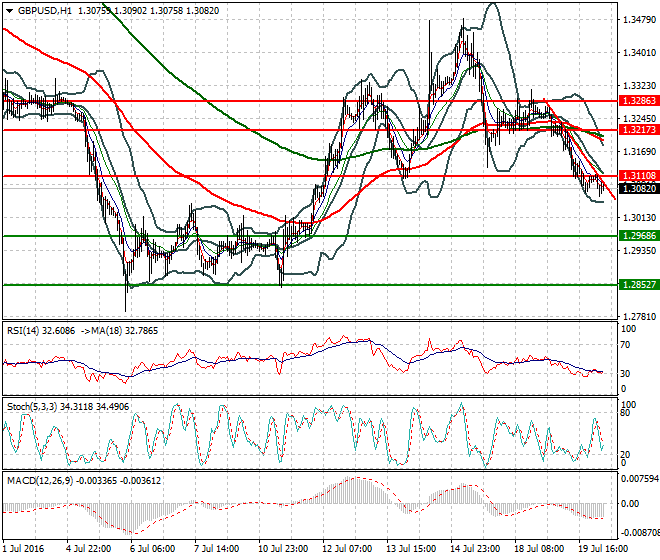
Task: Click the 6 Jul 06:00 time axis label
Action: point(153,549)
